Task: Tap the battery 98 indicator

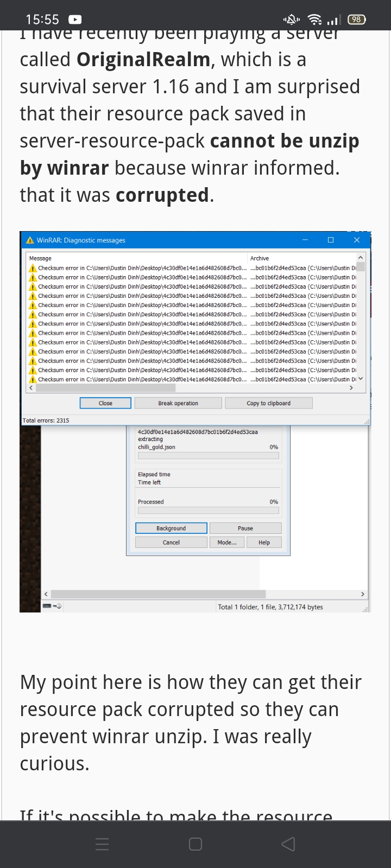Action: (x=356, y=20)
